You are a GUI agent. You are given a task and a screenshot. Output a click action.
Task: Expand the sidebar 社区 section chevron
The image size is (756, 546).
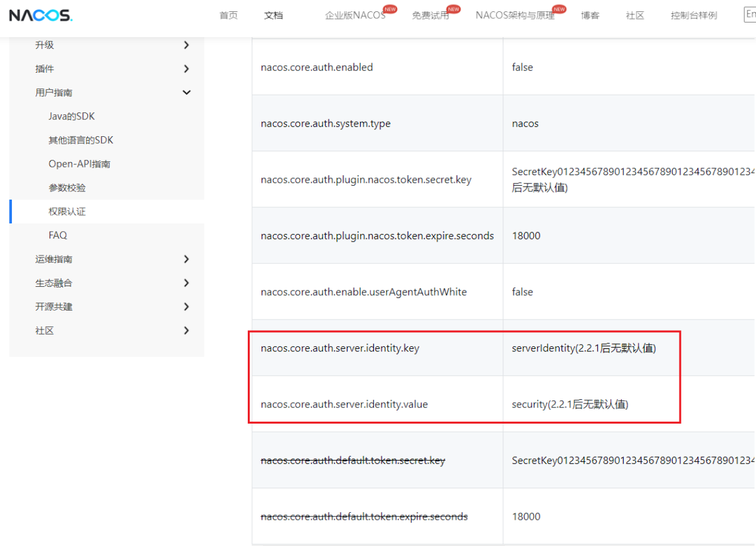pos(186,331)
